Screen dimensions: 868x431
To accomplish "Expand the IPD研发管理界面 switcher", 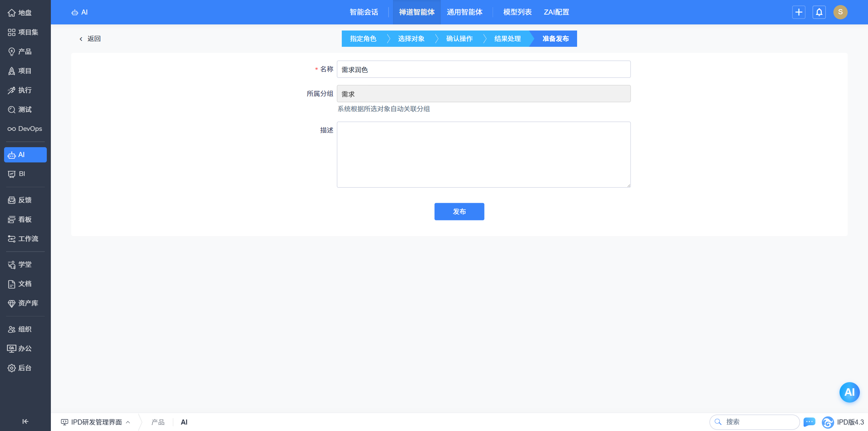I will [96, 422].
